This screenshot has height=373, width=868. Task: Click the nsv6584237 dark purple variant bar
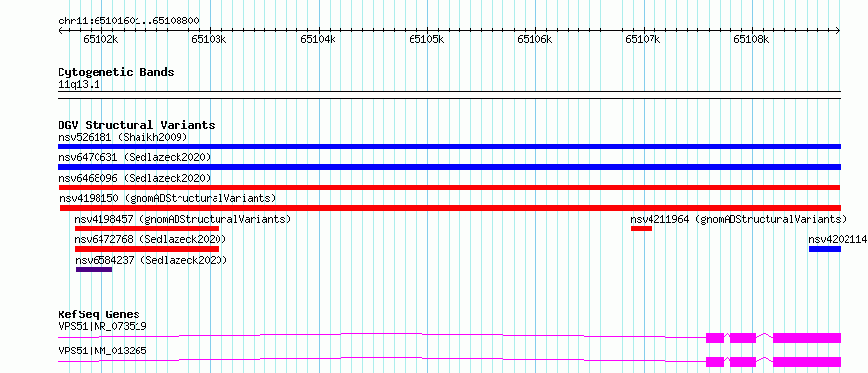[x=94, y=269]
